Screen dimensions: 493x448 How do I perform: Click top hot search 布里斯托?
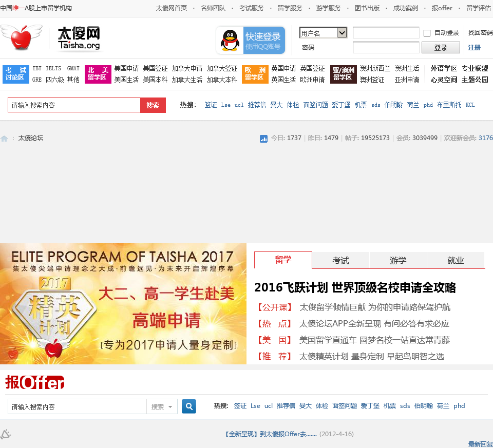pos(449,105)
